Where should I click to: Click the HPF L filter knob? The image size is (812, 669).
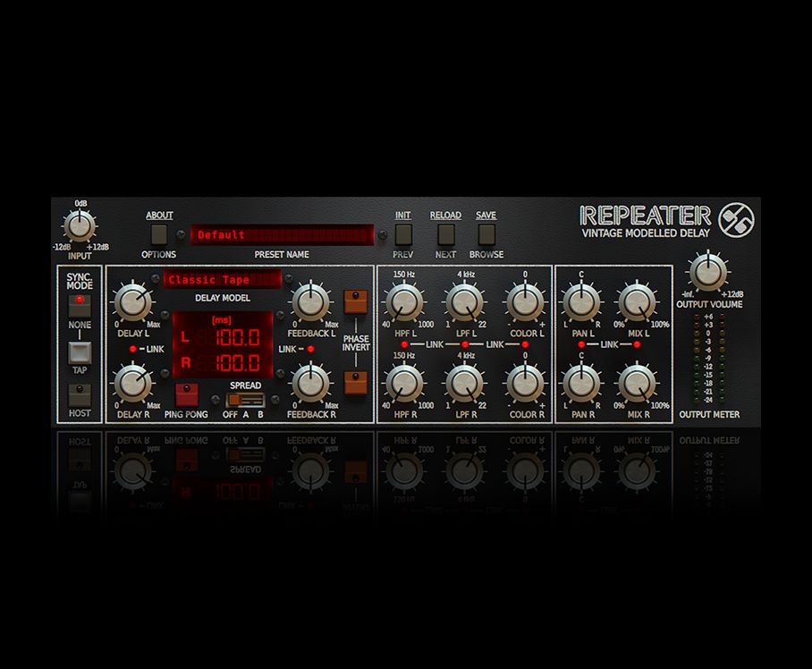[403, 303]
